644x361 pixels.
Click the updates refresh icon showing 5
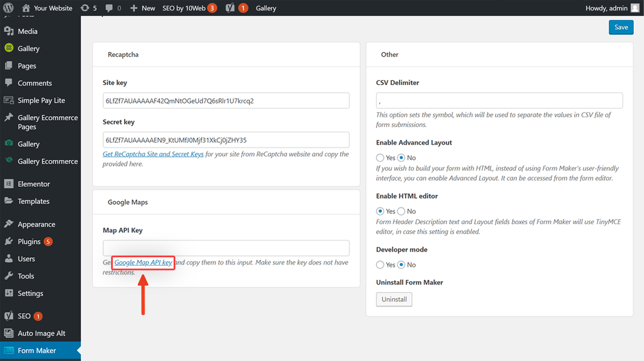click(85, 8)
